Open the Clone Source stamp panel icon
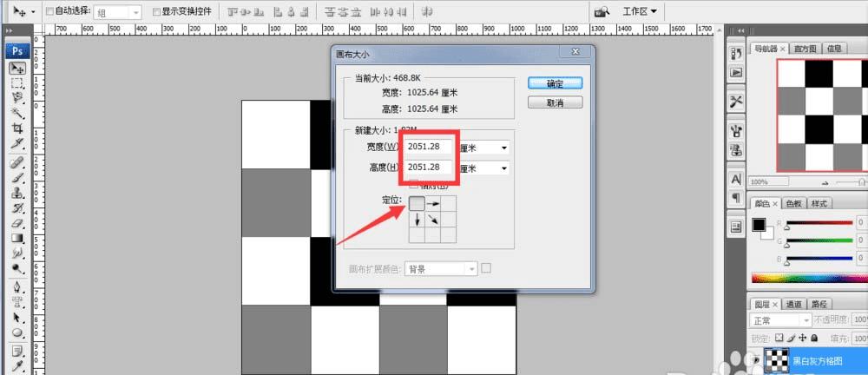This screenshot has height=375, width=868. [736, 149]
